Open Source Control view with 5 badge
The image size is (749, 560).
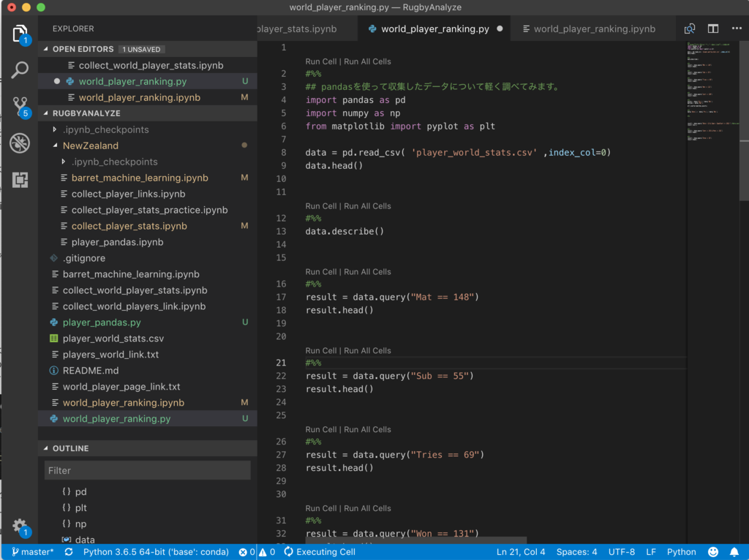coord(20,107)
